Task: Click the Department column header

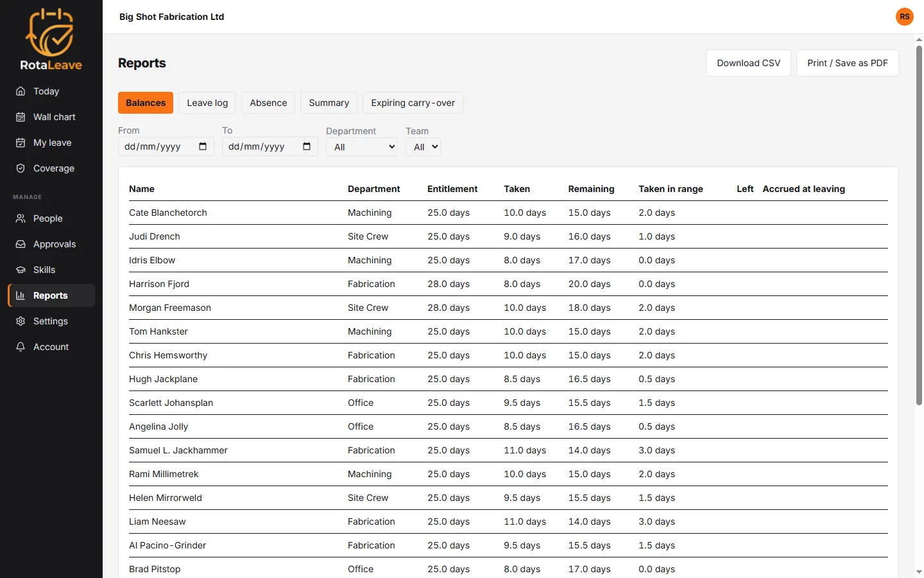Action: (x=373, y=189)
